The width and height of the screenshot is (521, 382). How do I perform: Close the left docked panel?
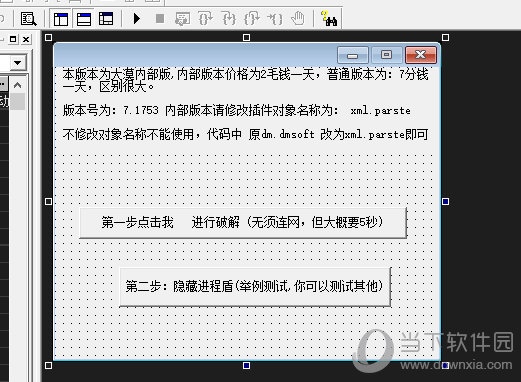(26, 39)
